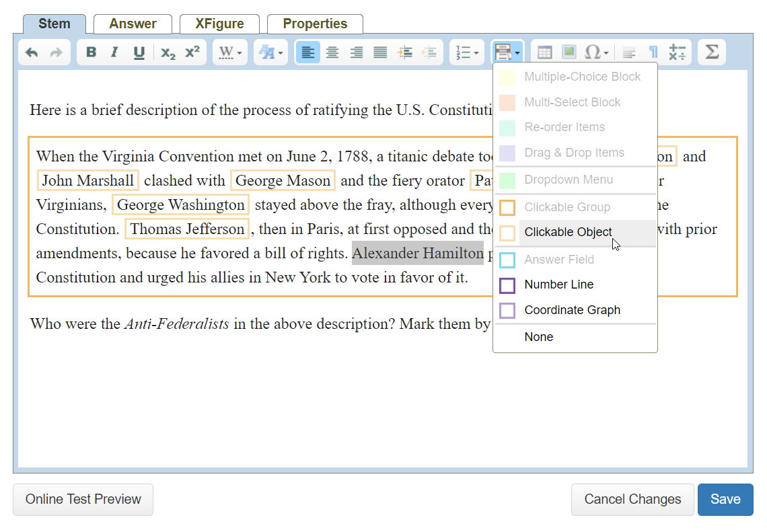Toggle Bold formatting

tap(91, 52)
